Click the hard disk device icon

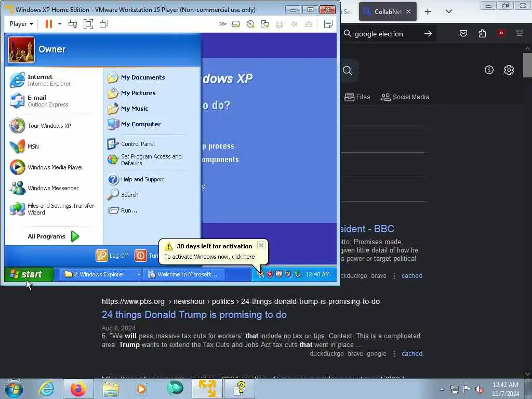click(x=236, y=24)
